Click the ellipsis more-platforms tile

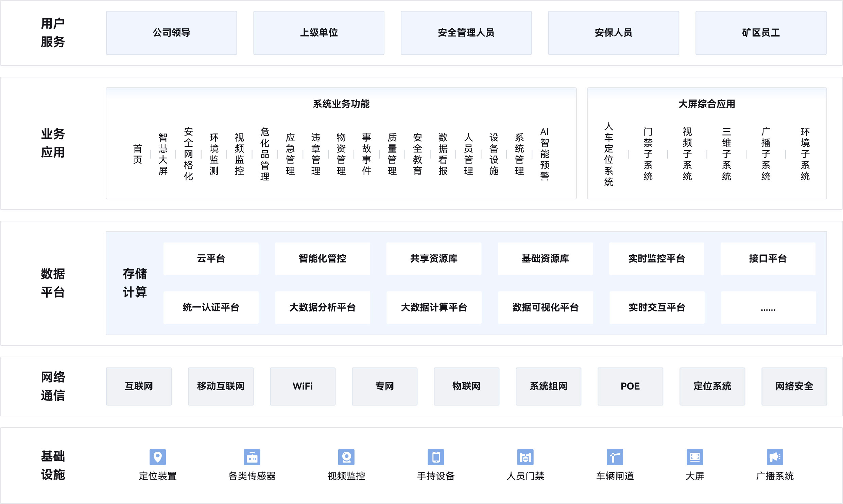pyautogui.click(x=768, y=308)
